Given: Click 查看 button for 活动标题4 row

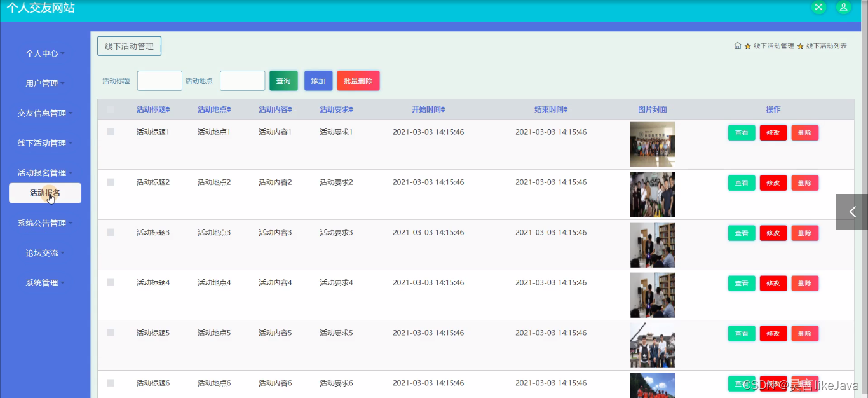Looking at the screenshot, I should tap(742, 284).
